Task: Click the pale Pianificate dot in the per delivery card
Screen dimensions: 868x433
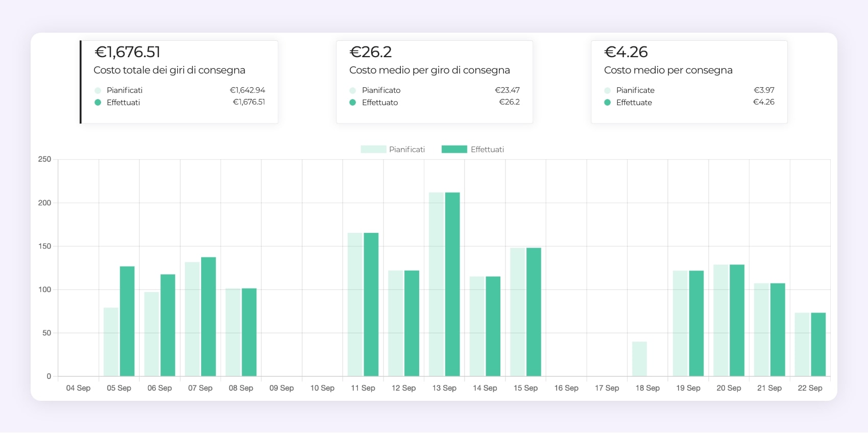Action: click(608, 90)
